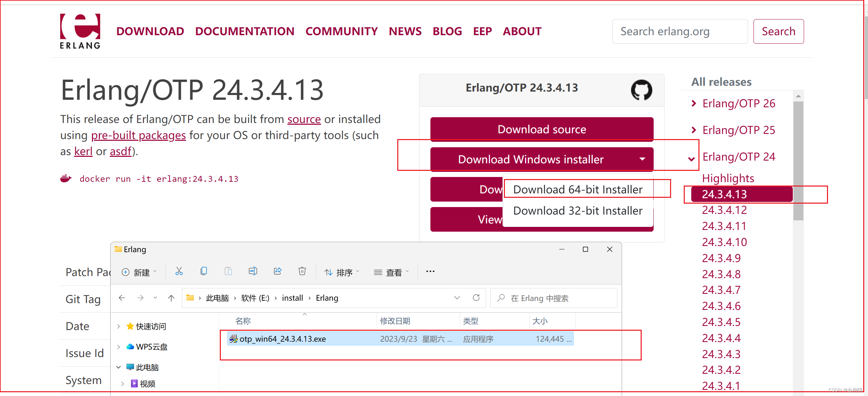Click the Paste icon in Explorer toolbar
Screen dimensions: 868x396
click(x=228, y=272)
